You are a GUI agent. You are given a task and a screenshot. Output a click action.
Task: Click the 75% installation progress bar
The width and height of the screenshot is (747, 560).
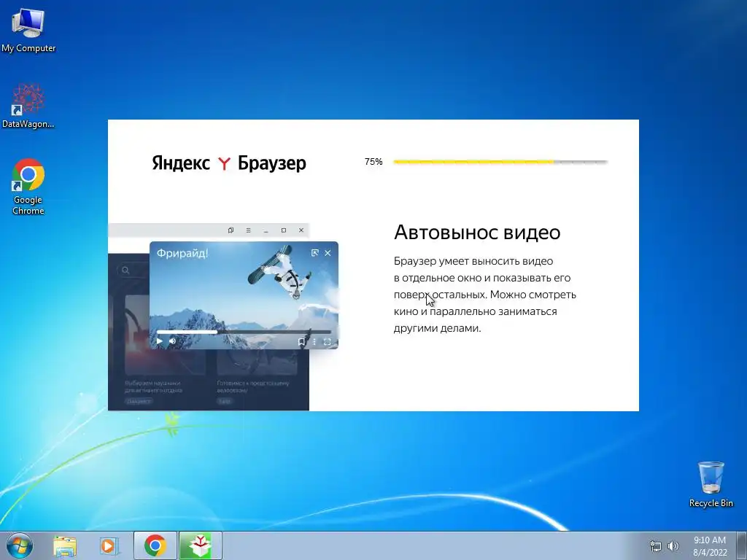500,162
